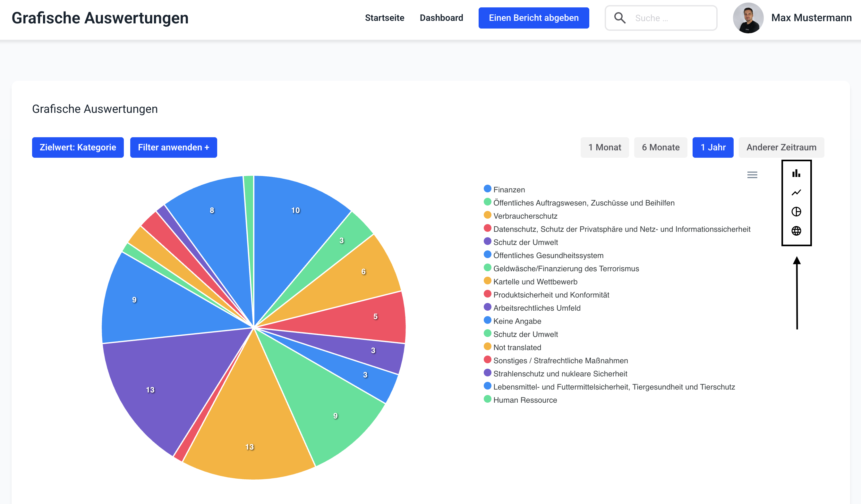Select the 6 Monate time range
Screen dimensions: 861x504
coord(661,147)
